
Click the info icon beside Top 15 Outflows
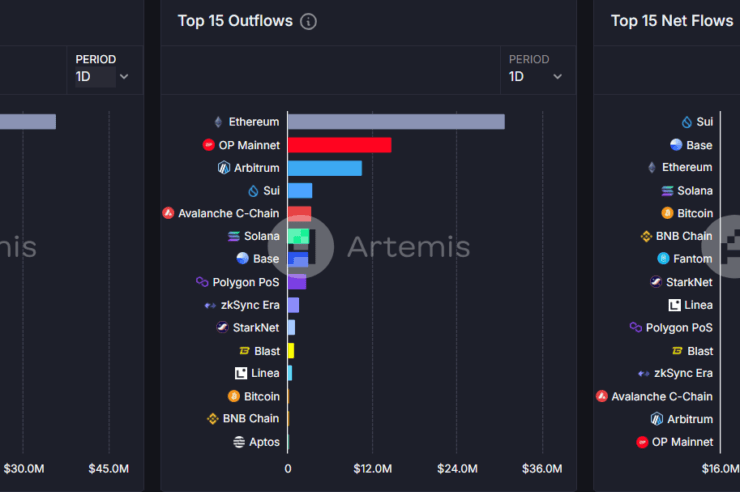(308, 21)
